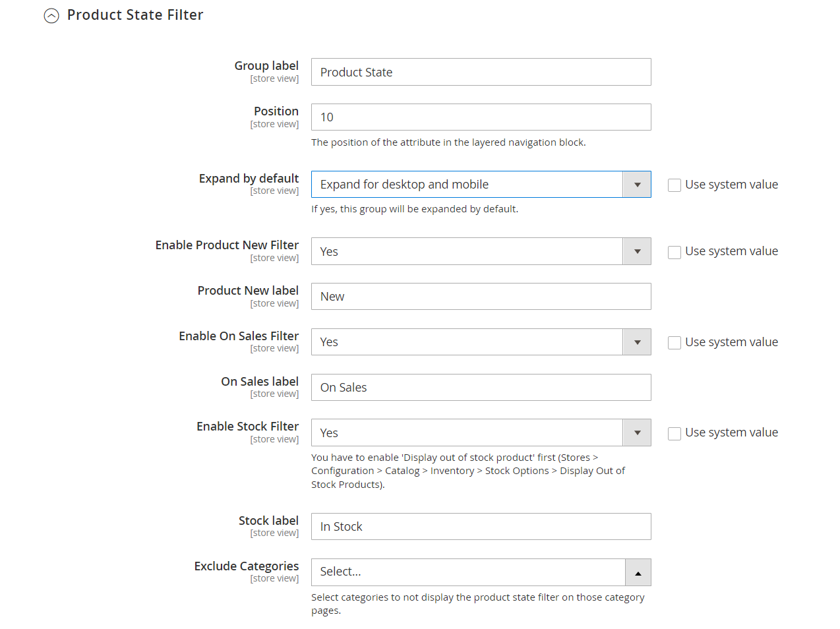Edit the Group label text field

(x=481, y=72)
